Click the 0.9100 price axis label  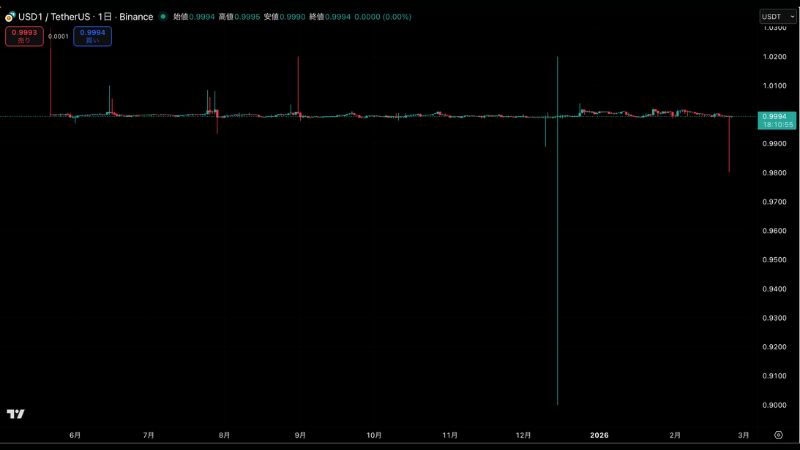pos(774,376)
